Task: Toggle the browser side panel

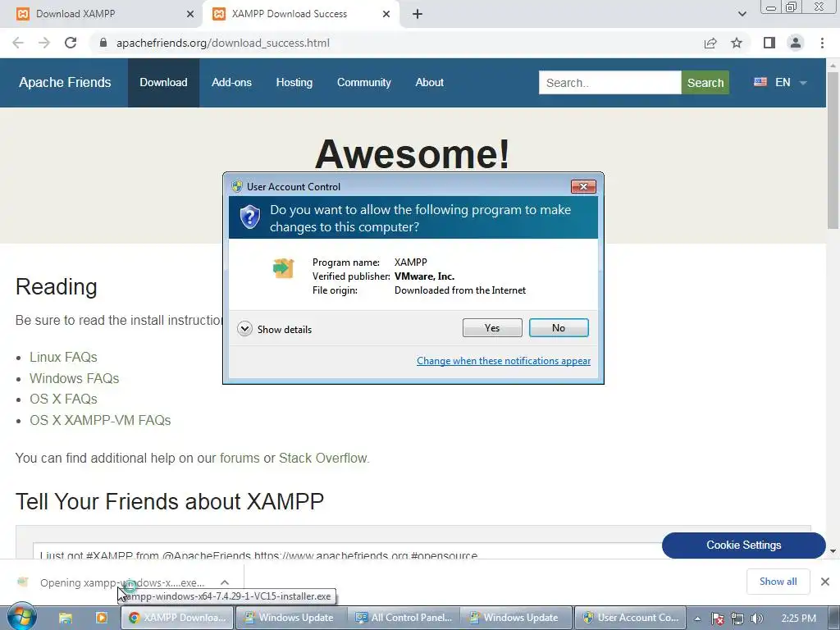Action: click(769, 43)
